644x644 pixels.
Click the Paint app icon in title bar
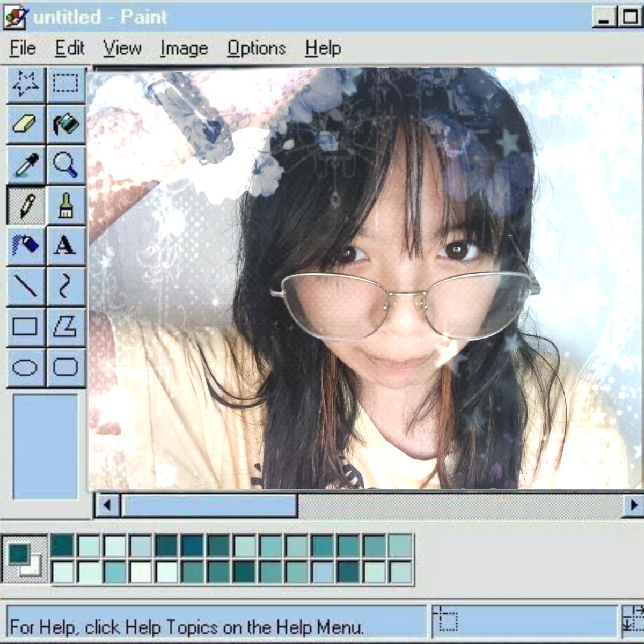coord(15,18)
